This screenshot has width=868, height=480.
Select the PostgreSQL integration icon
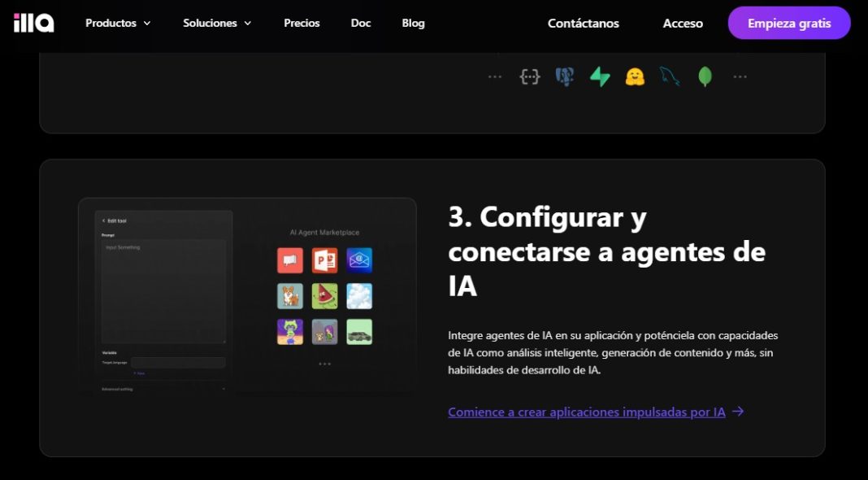pos(565,76)
